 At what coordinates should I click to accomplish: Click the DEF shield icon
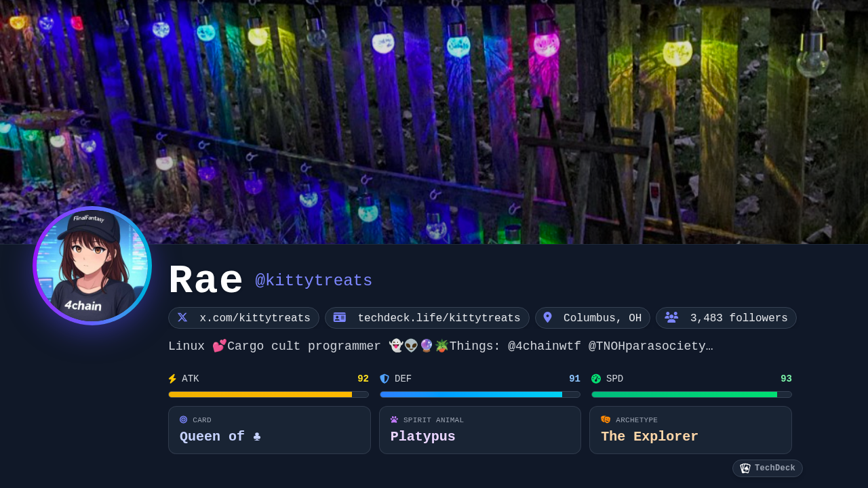(x=384, y=379)
